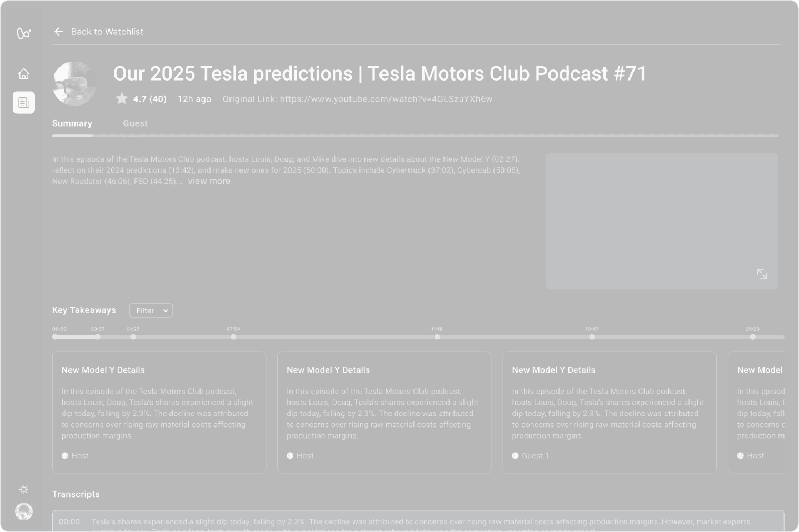Select the news/watchlist icon in the sidebar

[24, 103]
